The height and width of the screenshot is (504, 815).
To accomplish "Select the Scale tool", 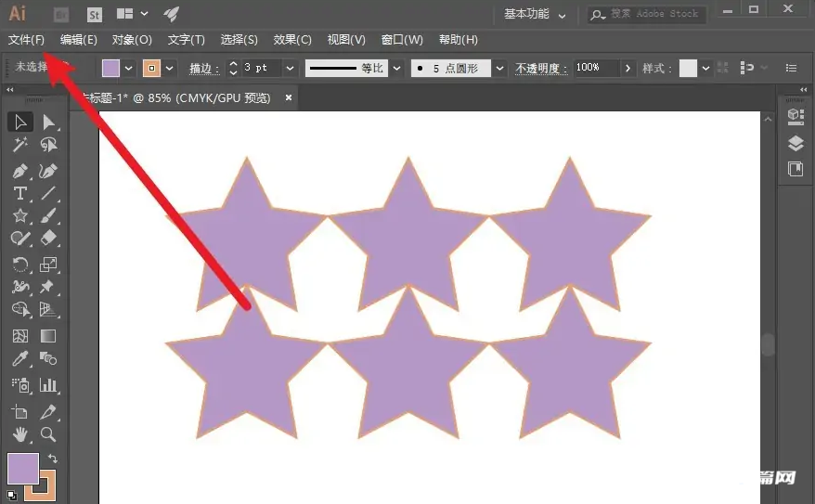I will (48, 265).
